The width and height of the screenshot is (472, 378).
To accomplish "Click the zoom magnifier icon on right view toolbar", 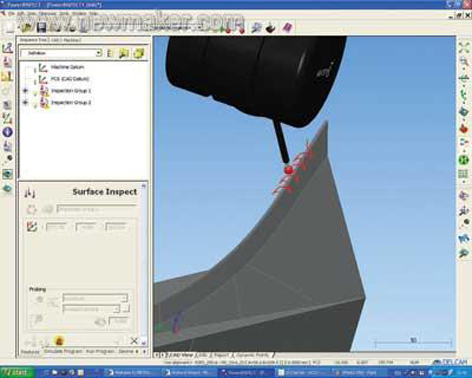I will (x=464, y=62).
